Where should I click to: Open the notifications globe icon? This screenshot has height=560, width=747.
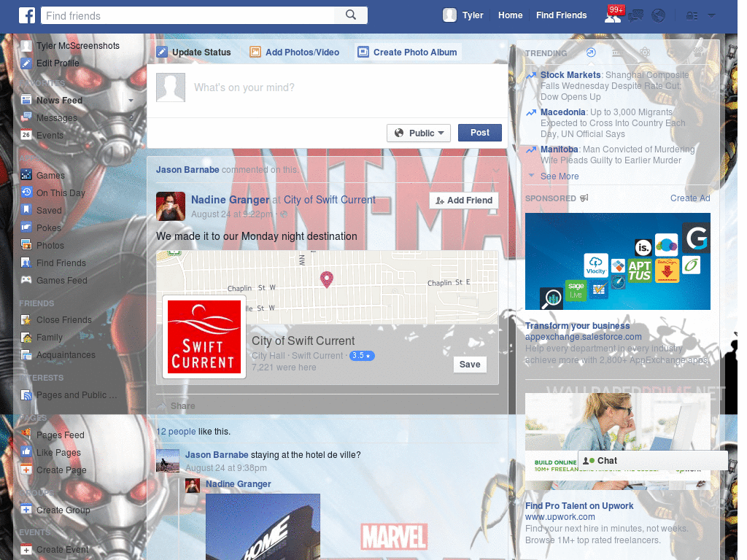point(659,16)
